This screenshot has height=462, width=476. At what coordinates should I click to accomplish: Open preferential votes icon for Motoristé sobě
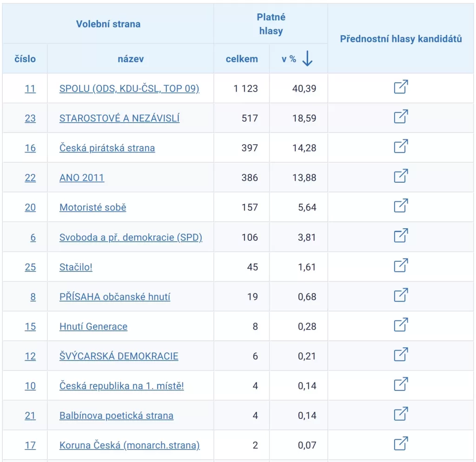[401, 206]
